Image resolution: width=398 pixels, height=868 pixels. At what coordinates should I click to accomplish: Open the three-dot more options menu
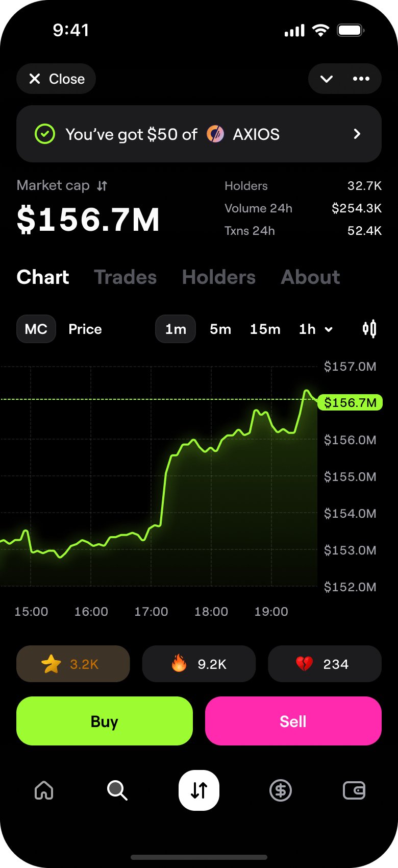pyautogui.click(x=361, y=79)
